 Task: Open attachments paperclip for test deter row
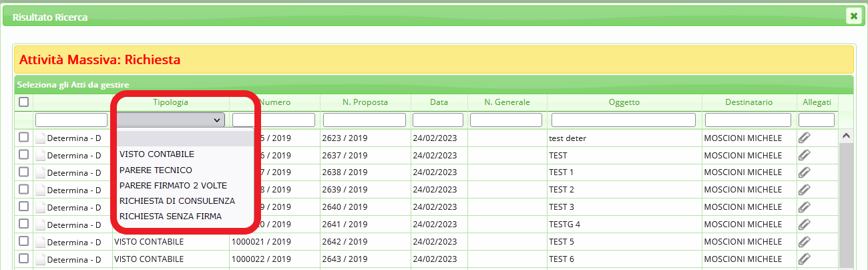pos(805,138)
